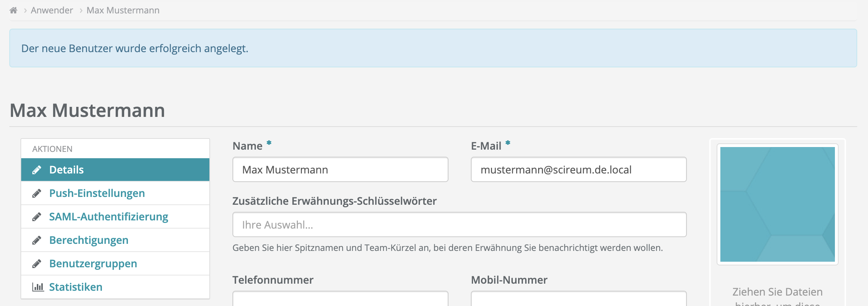The height and width of the screenshot is (306, 868).
Task: Click the 'Ziehen Sie Dateien' upload area text
Action: point(777,292)
